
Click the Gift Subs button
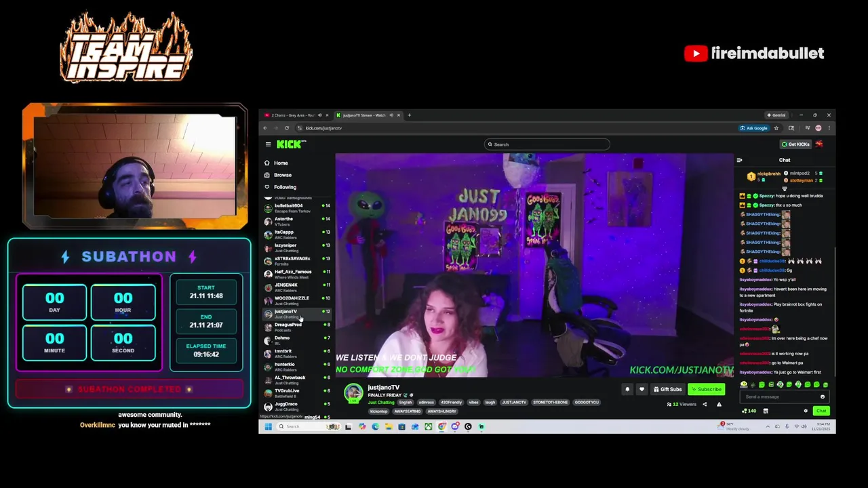click(667, 389)
